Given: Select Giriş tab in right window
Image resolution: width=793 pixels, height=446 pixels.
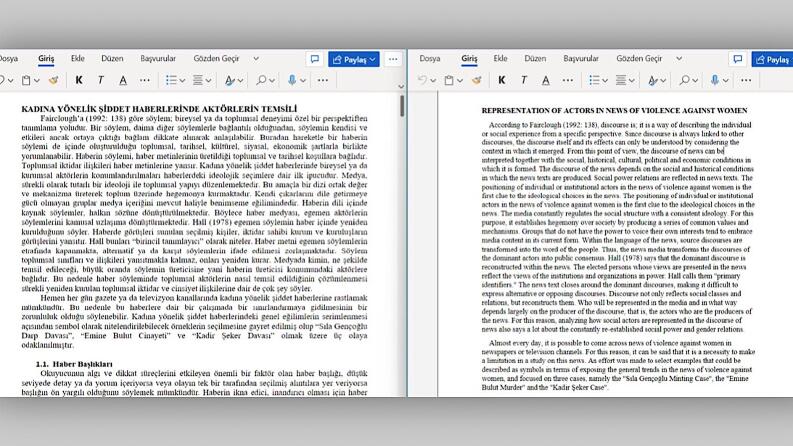Looking at the screenshot, I should tap(469, 58).
